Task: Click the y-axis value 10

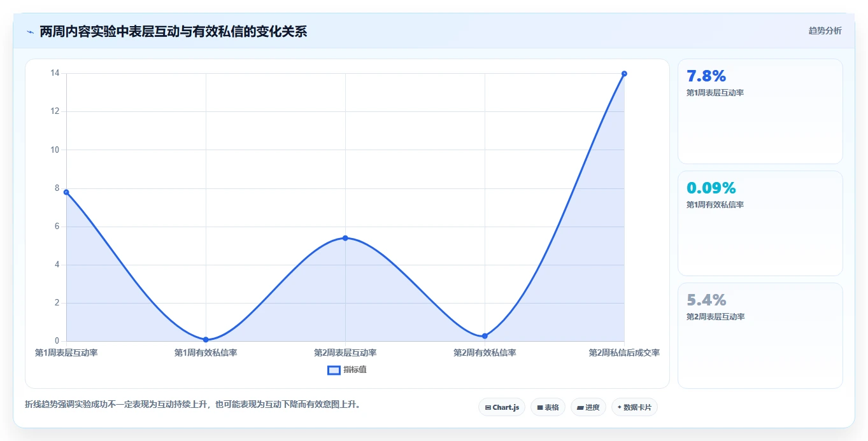Action: point(55,150)
